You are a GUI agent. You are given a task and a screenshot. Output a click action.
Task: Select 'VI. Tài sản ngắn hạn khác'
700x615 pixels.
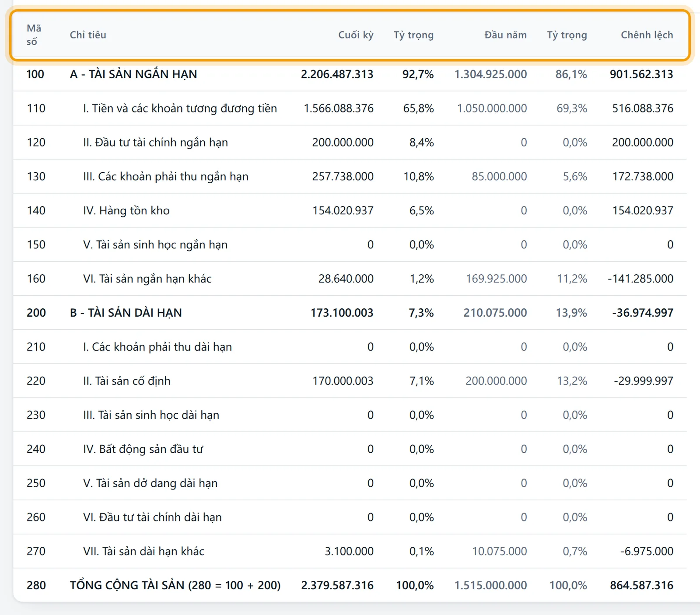pos(147,279)
